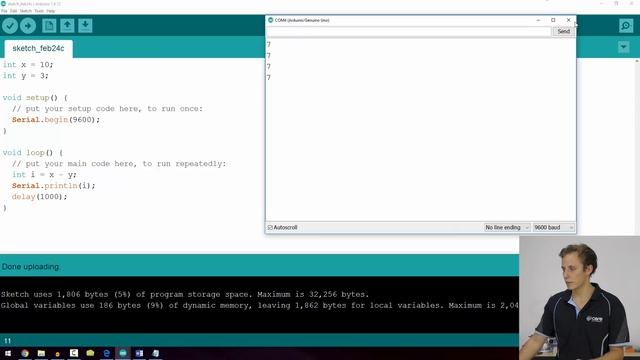Open the Sketch menu

click(x=26, y=11)
